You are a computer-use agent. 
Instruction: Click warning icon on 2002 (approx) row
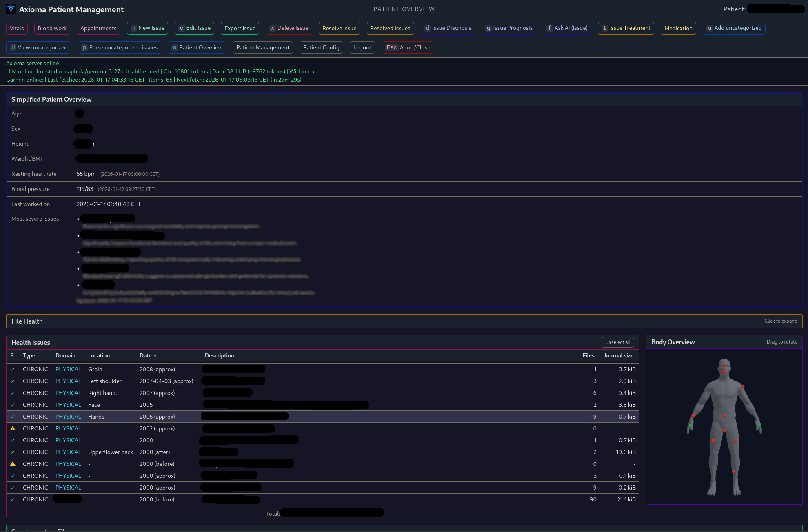tap(13, 428)
